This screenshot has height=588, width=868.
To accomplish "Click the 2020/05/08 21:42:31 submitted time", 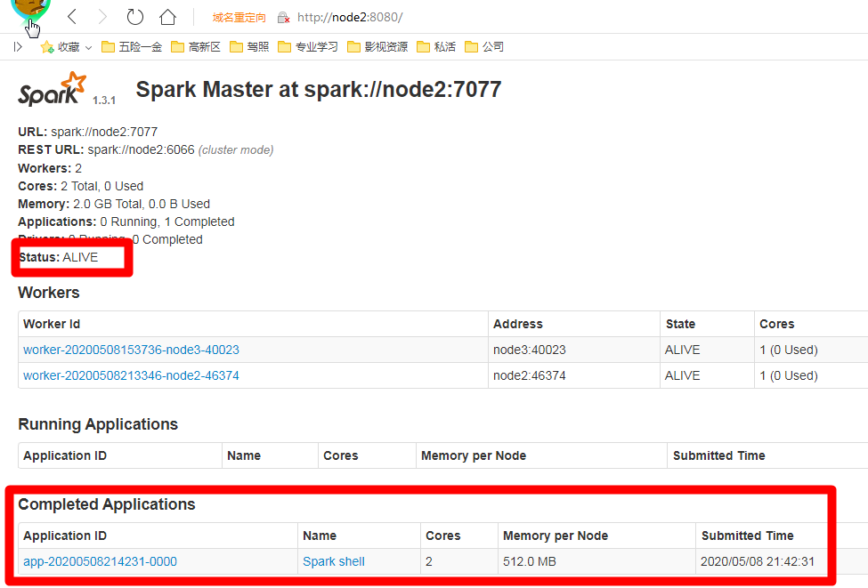I will (758, 561).
